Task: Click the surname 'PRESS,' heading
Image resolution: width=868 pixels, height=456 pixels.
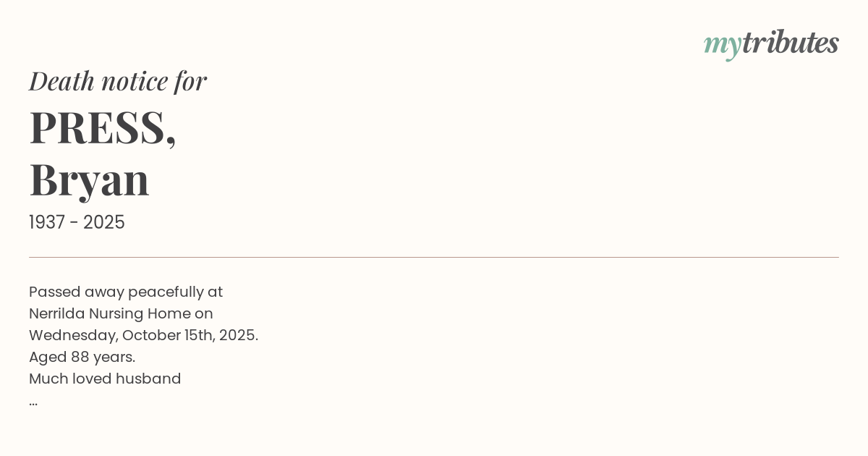Action: (x=103, y=127)
